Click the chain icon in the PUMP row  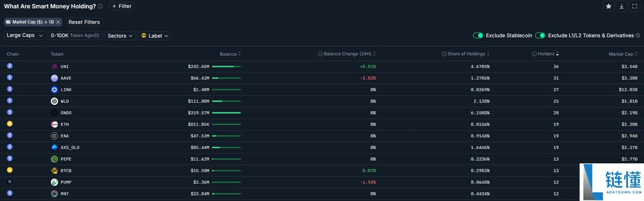10,182
